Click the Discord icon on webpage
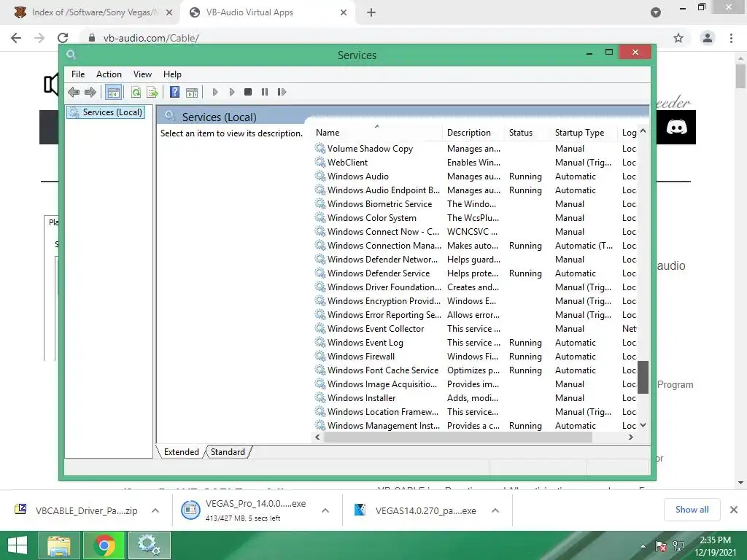Screen dimensions: 747x560 tap(676, 127)
